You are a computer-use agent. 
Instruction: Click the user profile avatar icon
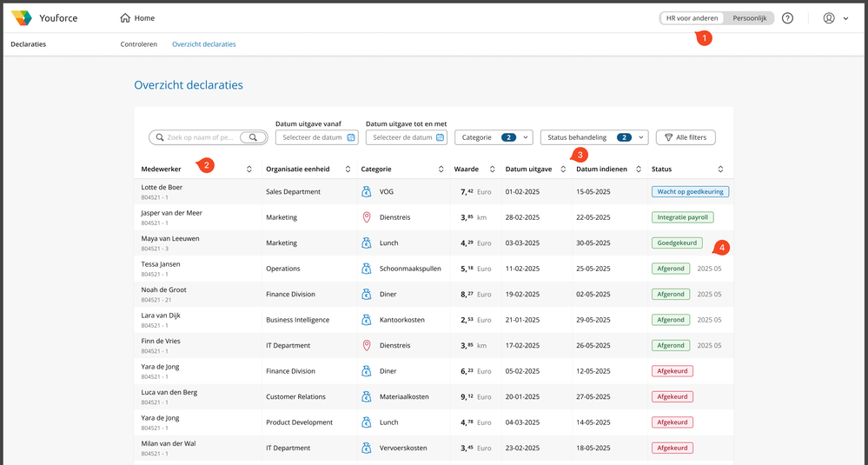coord(829,18)
